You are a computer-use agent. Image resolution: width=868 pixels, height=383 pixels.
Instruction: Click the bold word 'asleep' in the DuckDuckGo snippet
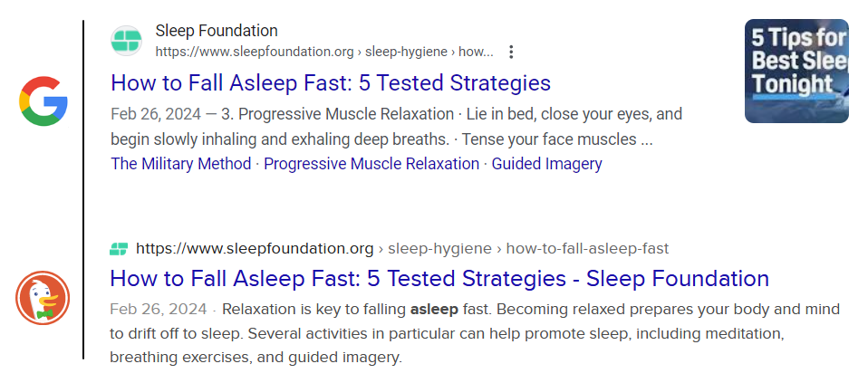434,310
